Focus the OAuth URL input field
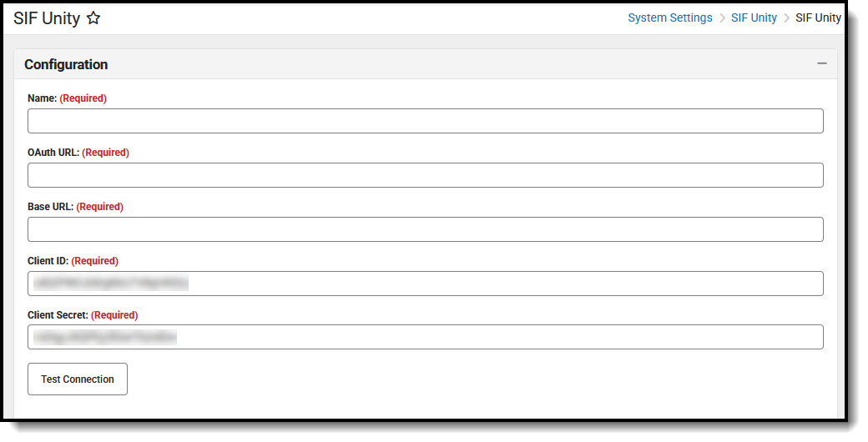The width and height of the screenshot is (868, 442). pos(425,175)
